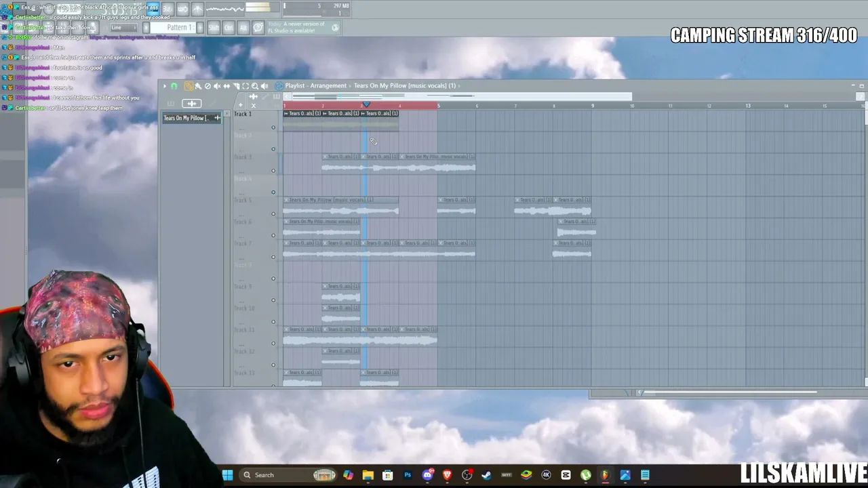Click the output level meter in top toolbar
868x488 pixels.
click(262, 7)
